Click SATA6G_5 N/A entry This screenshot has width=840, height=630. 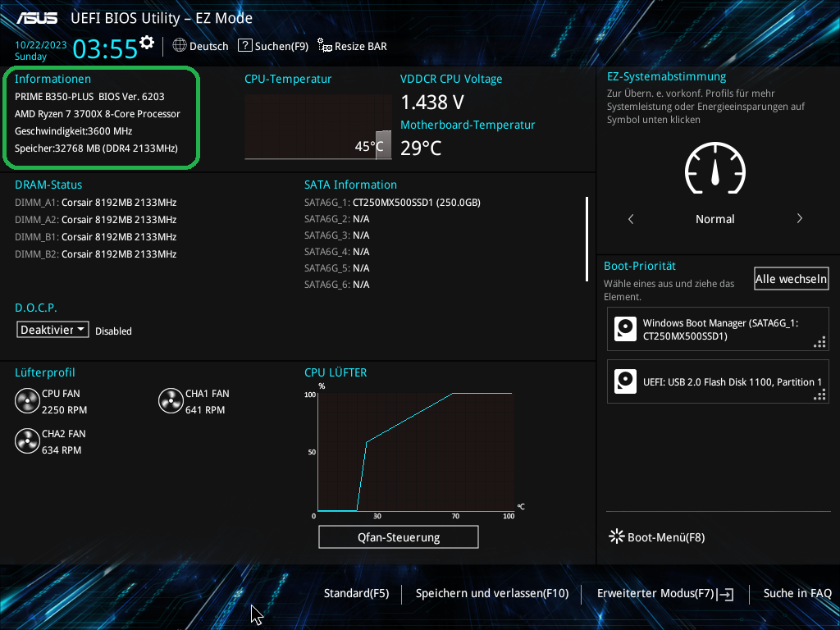(x=337, y=268)
